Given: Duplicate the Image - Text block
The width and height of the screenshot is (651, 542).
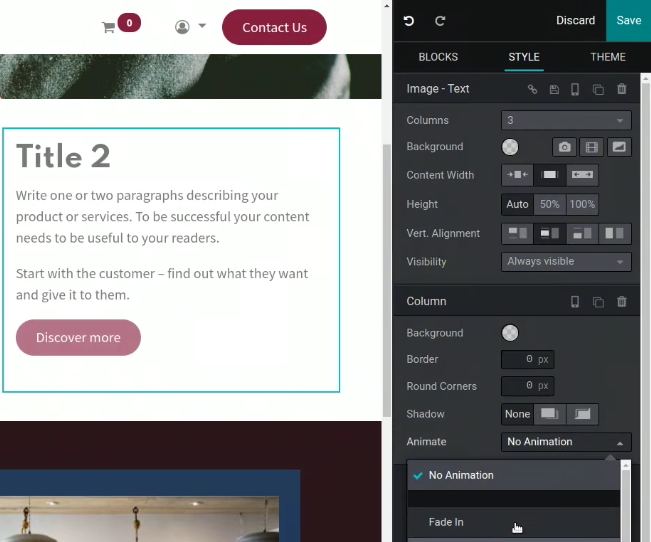Looking at the screenshot, I should (598, 89).
